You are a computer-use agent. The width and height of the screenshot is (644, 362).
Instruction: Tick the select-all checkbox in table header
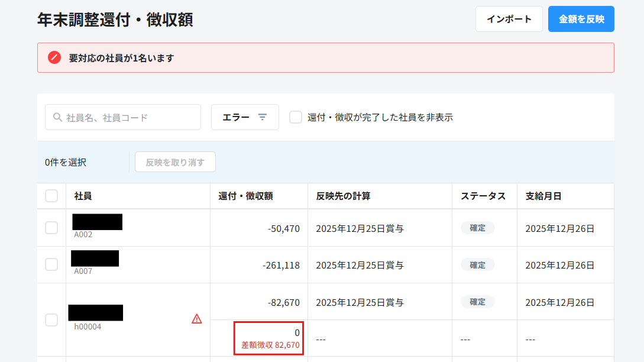(x=51, y=196)
